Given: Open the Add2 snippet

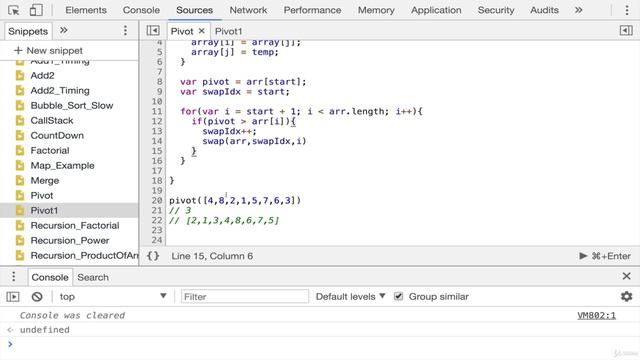Looking at the screenshot, I should pos(42,76).
